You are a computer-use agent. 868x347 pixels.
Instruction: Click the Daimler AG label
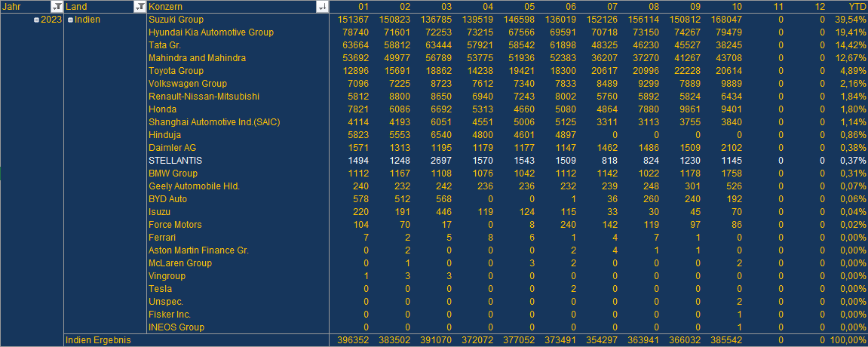coord(172,148)
